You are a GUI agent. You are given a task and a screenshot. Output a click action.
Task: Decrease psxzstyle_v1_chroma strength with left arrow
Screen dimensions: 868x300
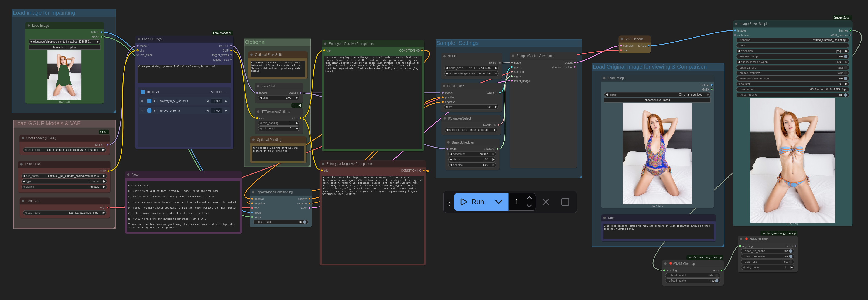pyautogui.click(x=207, y=101)
